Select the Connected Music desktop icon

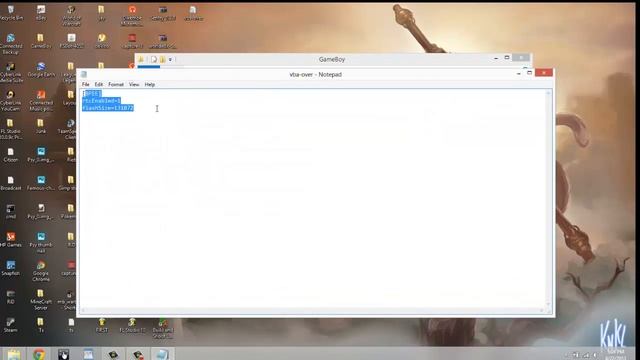point(41,101)
